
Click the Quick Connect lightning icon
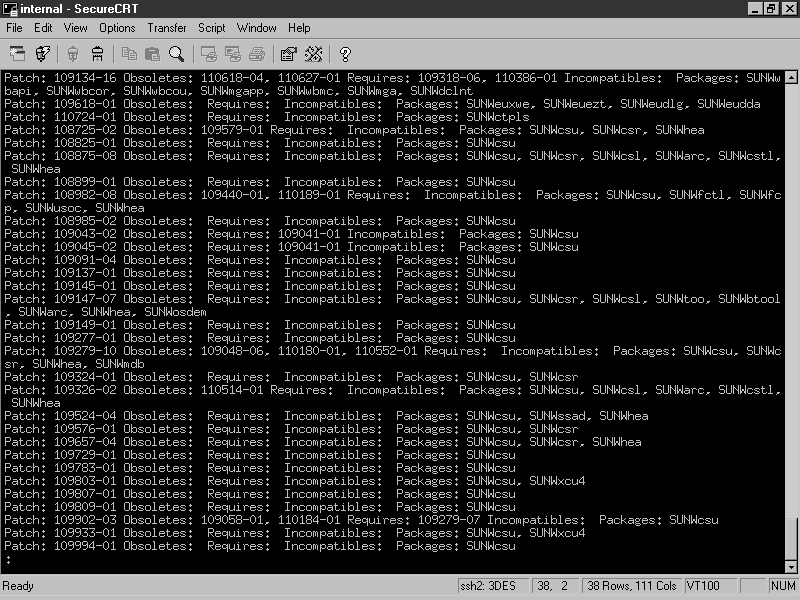tap(42, 54)
